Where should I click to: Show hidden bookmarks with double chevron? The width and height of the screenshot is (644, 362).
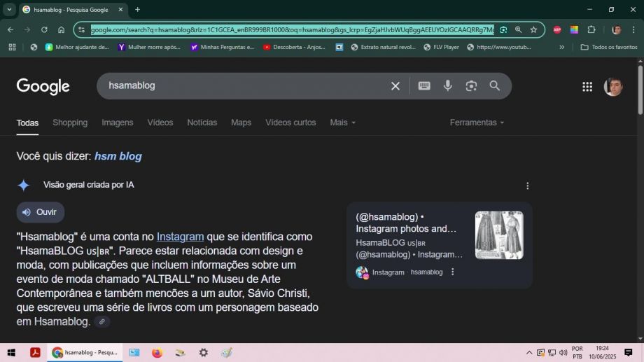tap(561, 47)
